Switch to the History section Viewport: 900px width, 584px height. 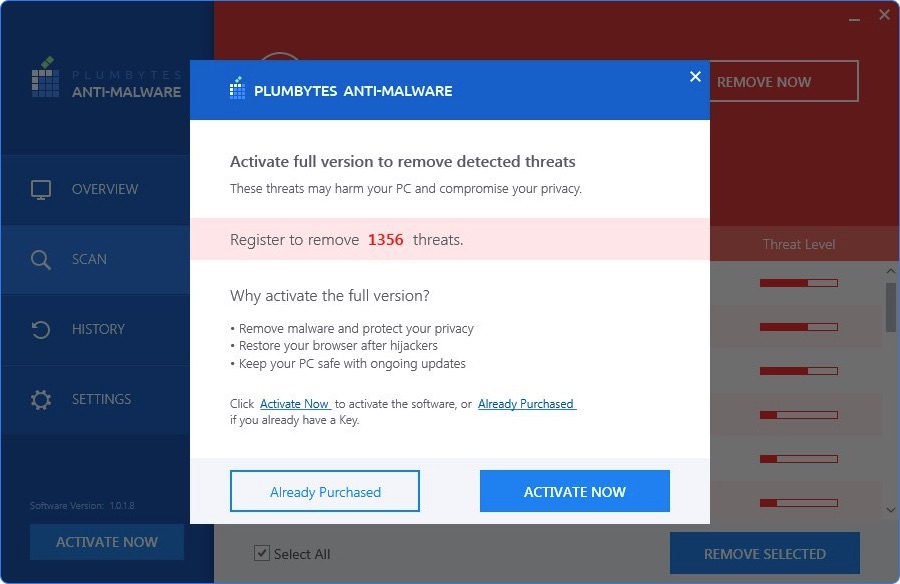[98, 330]
